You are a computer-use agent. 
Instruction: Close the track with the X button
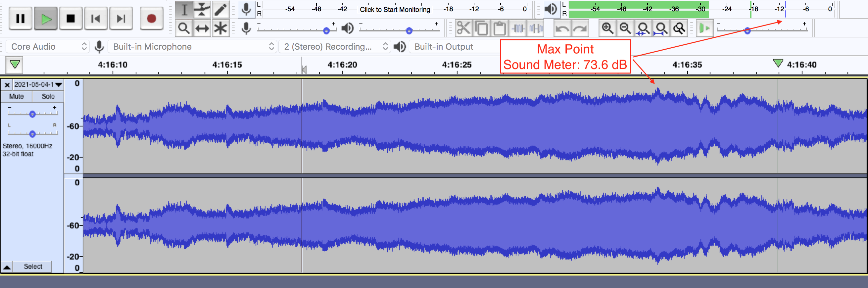[7, 84]
